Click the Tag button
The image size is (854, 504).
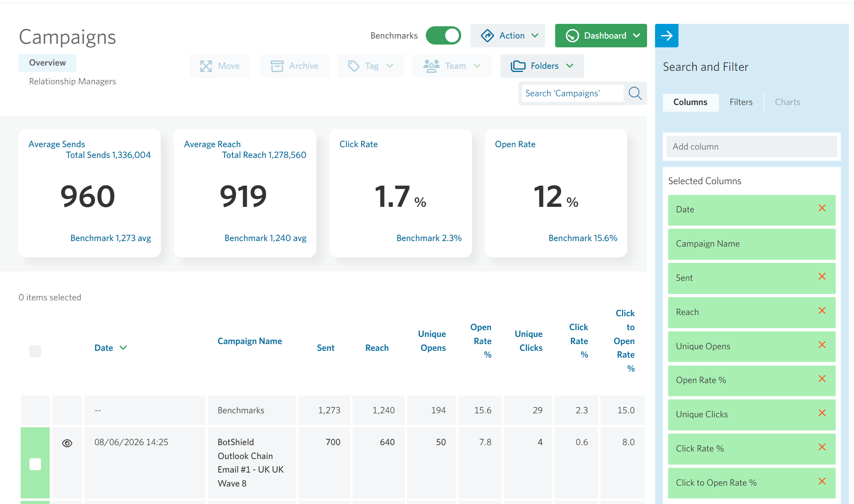click(371, 66)
